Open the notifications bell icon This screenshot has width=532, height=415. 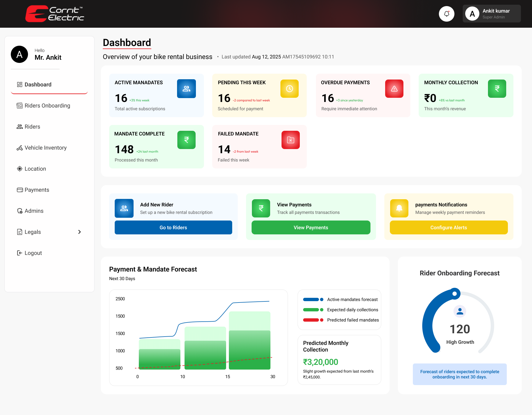[446, 14]
